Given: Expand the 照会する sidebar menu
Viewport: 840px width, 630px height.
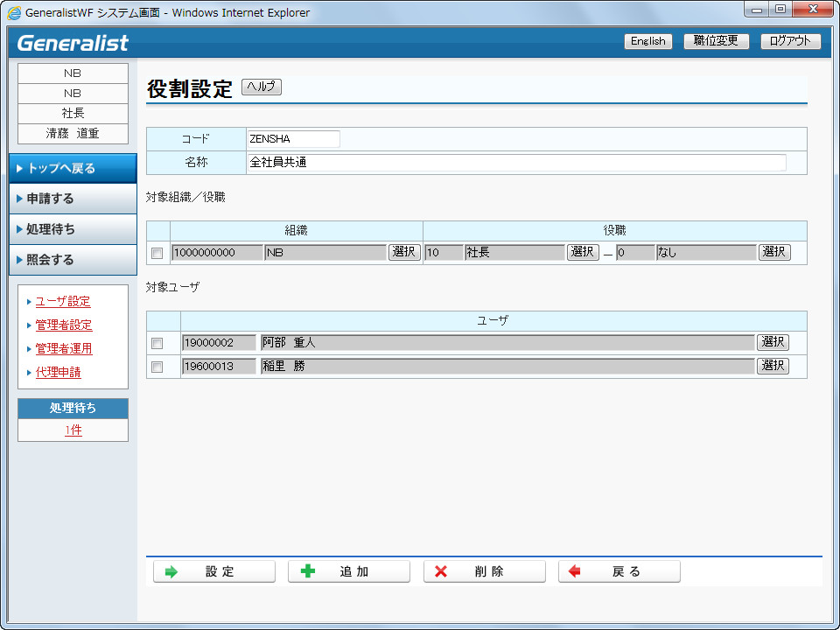Looking at the screenshot, I should [73, 260].
